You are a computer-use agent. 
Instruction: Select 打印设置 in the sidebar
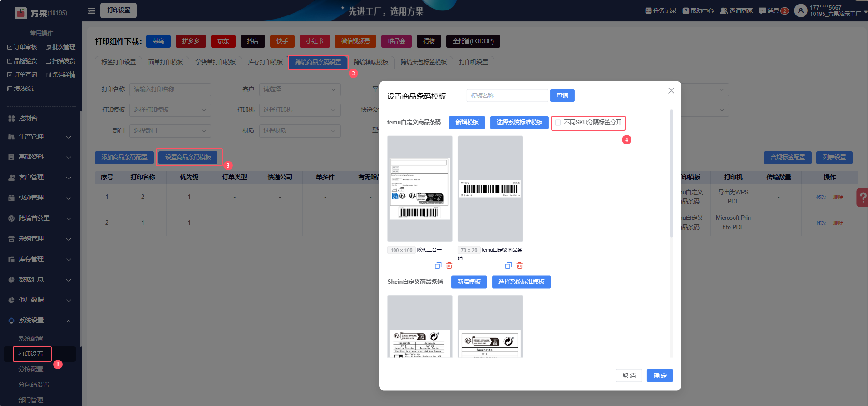pyautogui.click(x=31, y=354)
